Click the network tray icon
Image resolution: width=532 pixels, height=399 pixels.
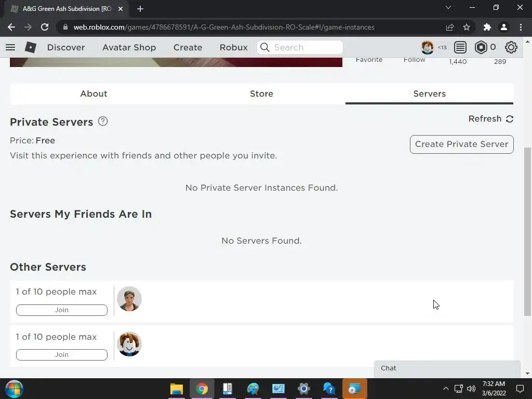458,389
